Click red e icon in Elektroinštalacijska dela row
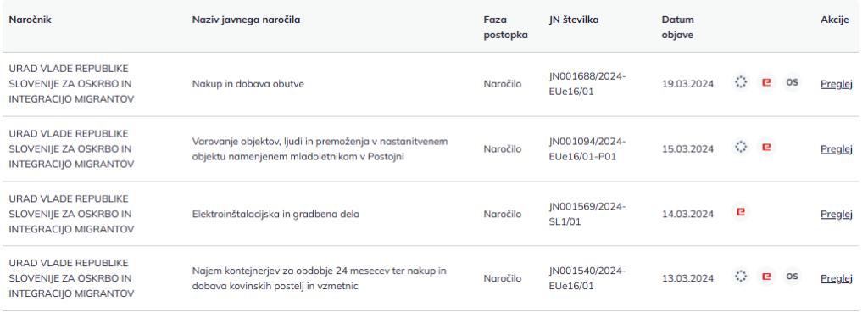Image resolution: width=868 pixels, height=313 pixels. click(x=741, y=213)
